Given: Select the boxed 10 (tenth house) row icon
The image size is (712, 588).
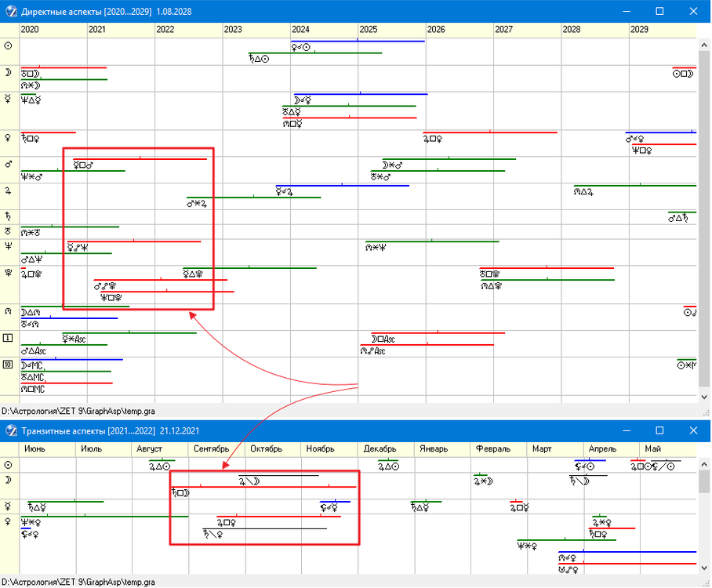Looking at the screenshot, I should coord(8,364).
